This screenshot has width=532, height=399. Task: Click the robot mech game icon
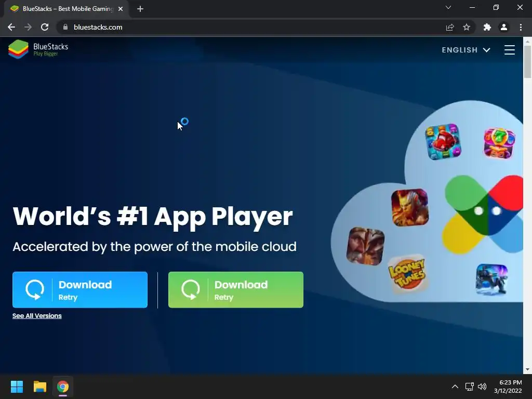(x=491, y=280)
